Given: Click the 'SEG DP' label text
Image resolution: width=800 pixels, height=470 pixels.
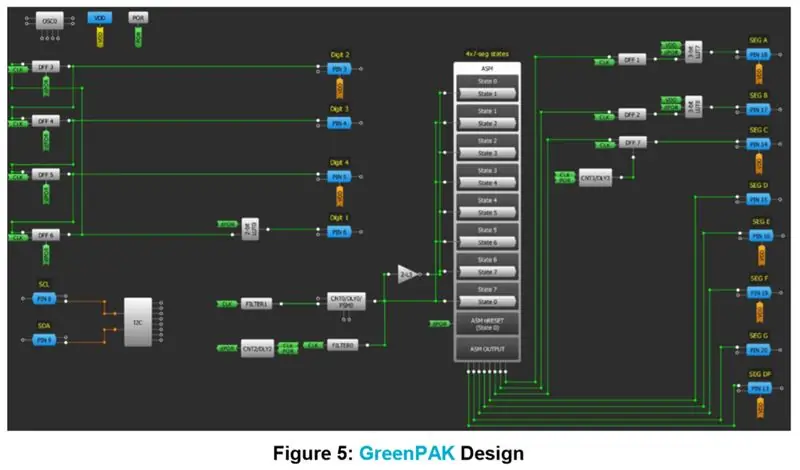Looking at the screenshot, I should [760, 375].
